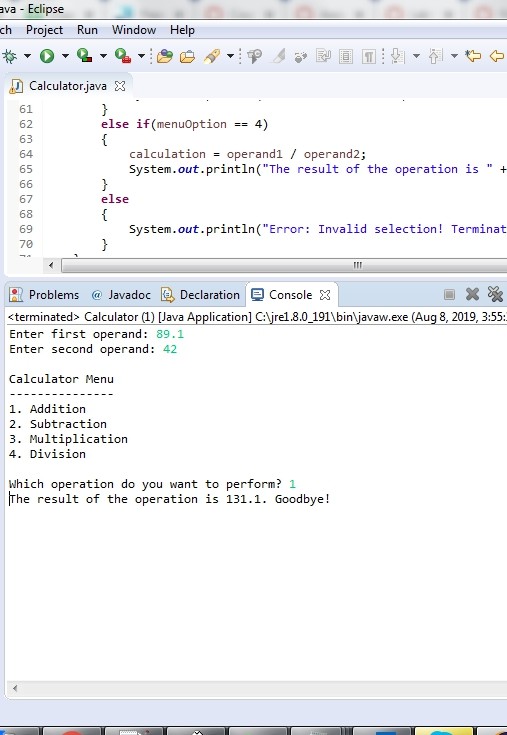Expand the Run button dropdown arrow
The image size is (507, 735).
tap(65, 56)
